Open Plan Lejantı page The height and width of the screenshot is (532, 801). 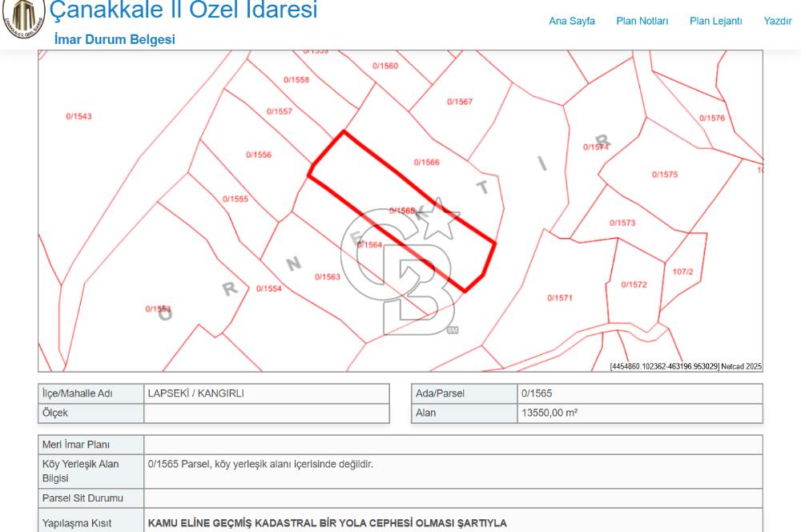click(x=714, y=22)
